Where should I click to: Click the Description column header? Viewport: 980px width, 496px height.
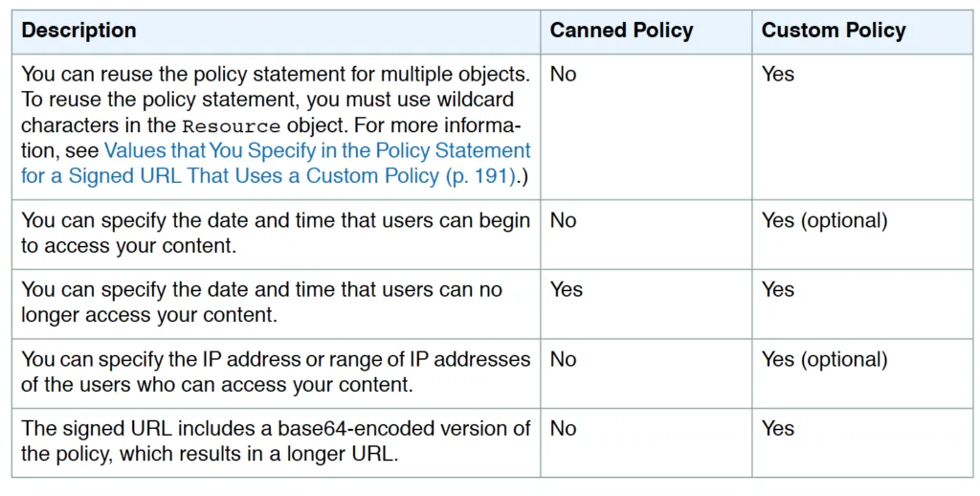click(x=78, y=30)
